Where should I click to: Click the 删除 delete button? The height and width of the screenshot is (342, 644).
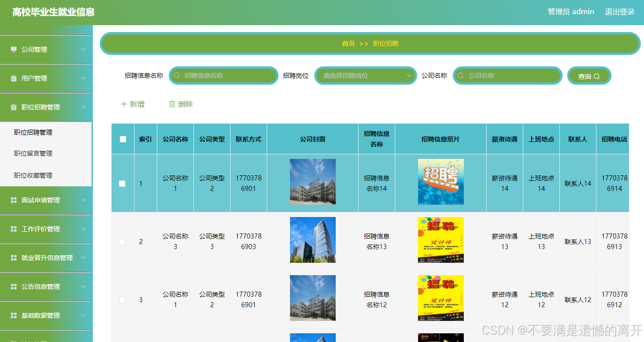click(x=181, y=104)
